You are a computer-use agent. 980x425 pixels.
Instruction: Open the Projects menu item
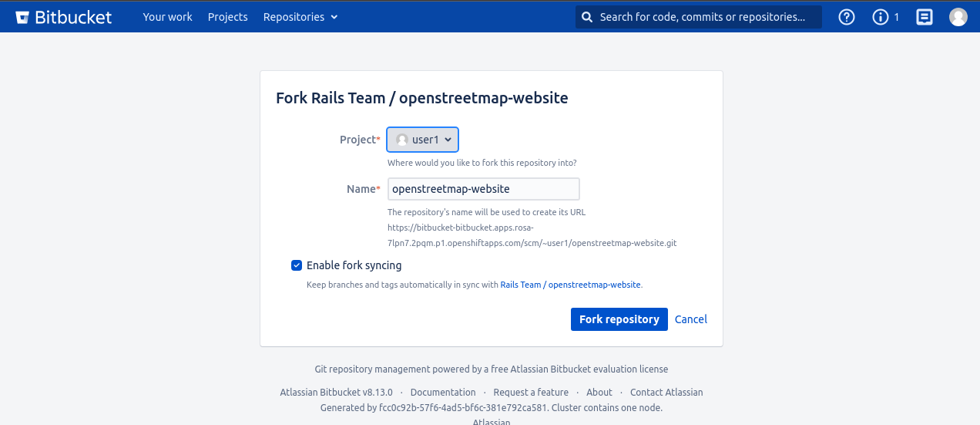(227, 17)
